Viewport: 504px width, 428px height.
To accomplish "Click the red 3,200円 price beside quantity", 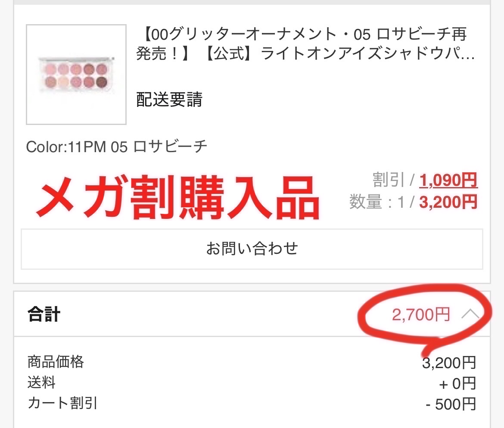I will pos(448,202).
